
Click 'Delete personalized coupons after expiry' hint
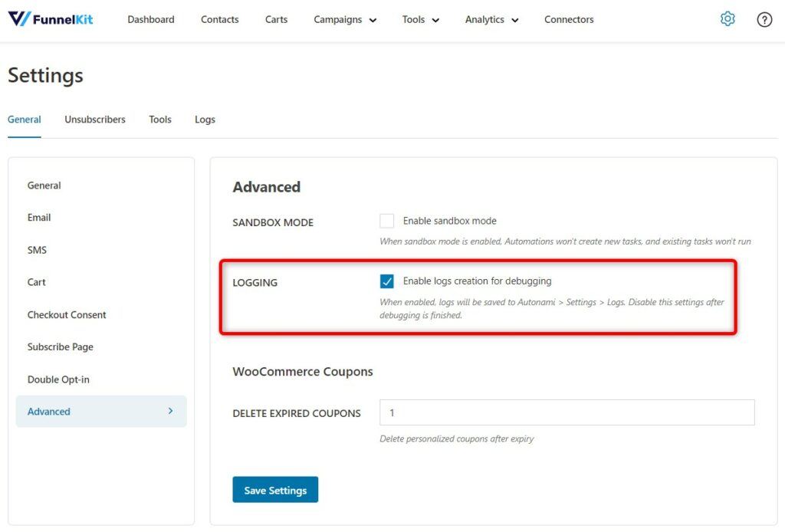pyautogui.click(x=457, y=439)
